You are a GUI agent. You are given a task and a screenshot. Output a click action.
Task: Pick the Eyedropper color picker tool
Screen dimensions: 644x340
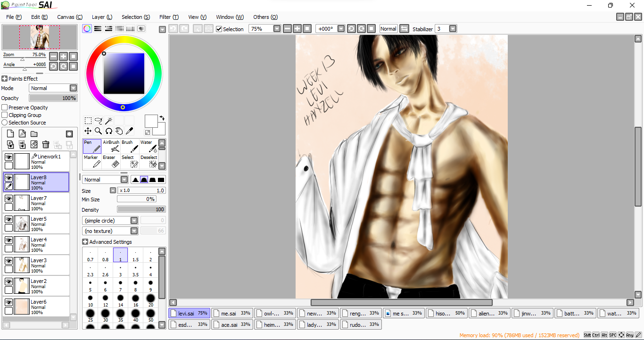[x=130, y=131]
